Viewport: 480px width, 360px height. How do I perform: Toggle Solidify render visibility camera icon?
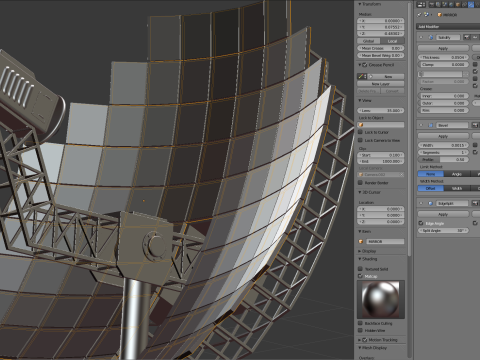[x=466, y=37]
